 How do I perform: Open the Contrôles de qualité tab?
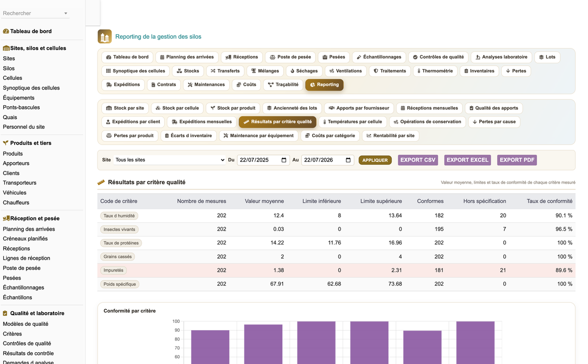[x=438, y=57]
